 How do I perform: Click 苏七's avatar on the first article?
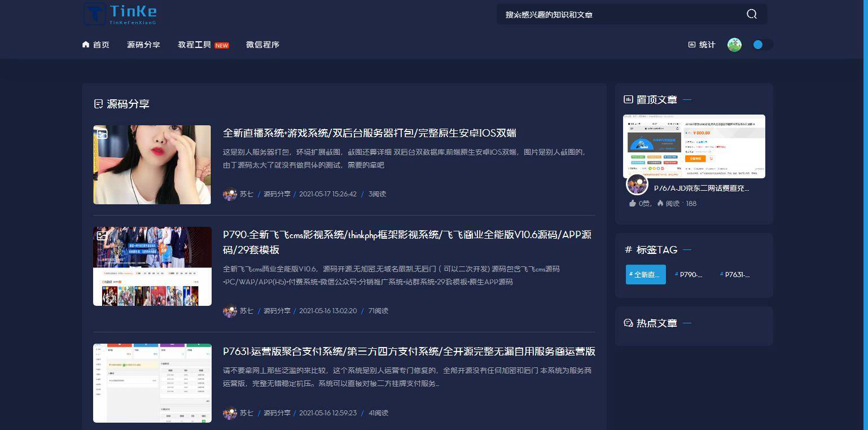click(230, 194)
